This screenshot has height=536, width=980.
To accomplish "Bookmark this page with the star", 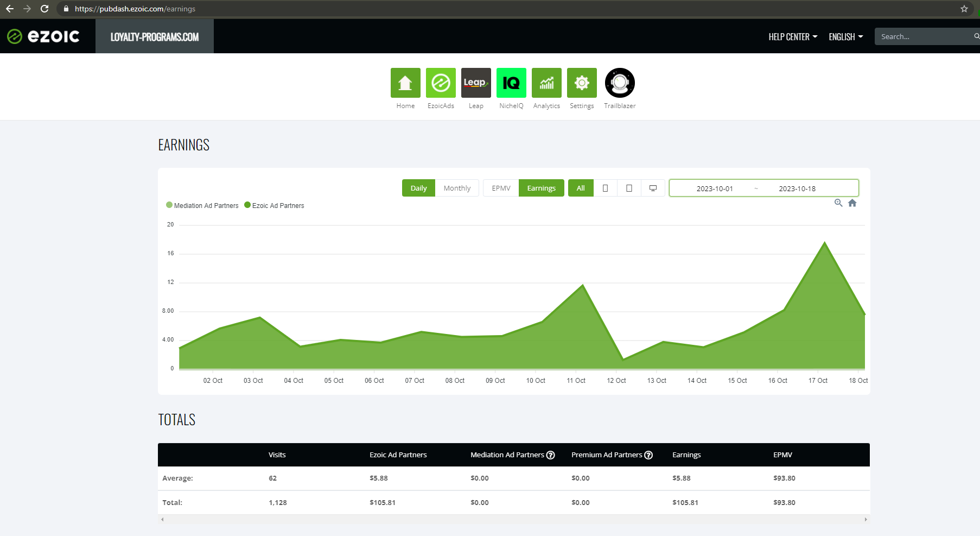I will click(x=964, y=9).
